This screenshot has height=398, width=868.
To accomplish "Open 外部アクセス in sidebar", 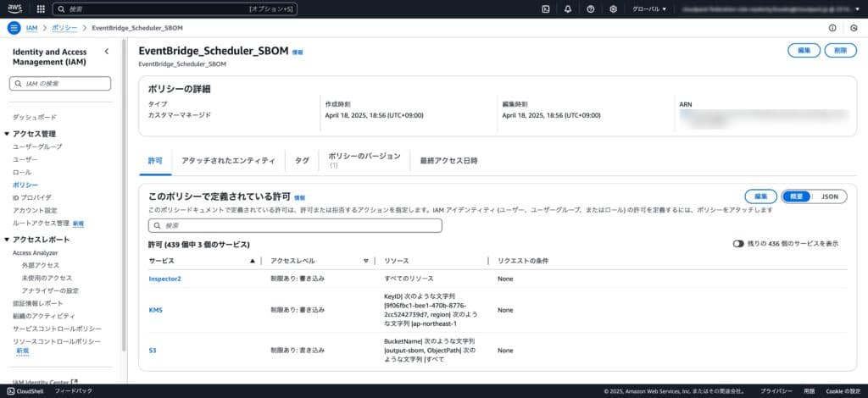I will coord(41,265).
